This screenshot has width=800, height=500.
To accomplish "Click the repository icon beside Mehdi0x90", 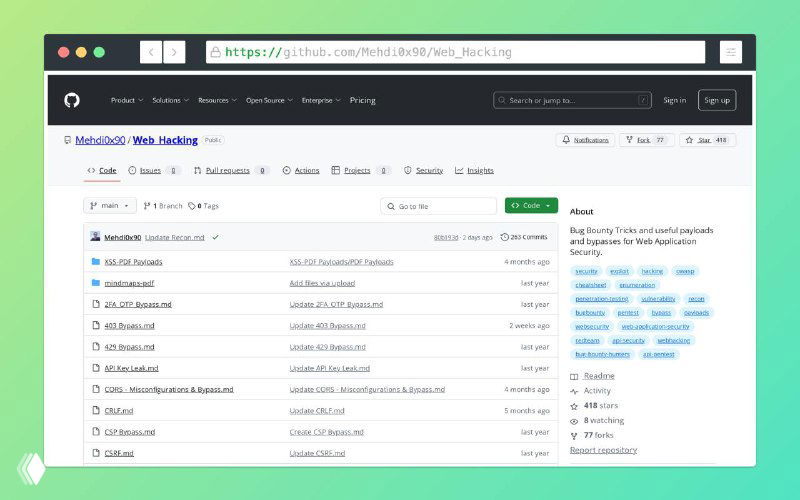I will tap(67, 140).
